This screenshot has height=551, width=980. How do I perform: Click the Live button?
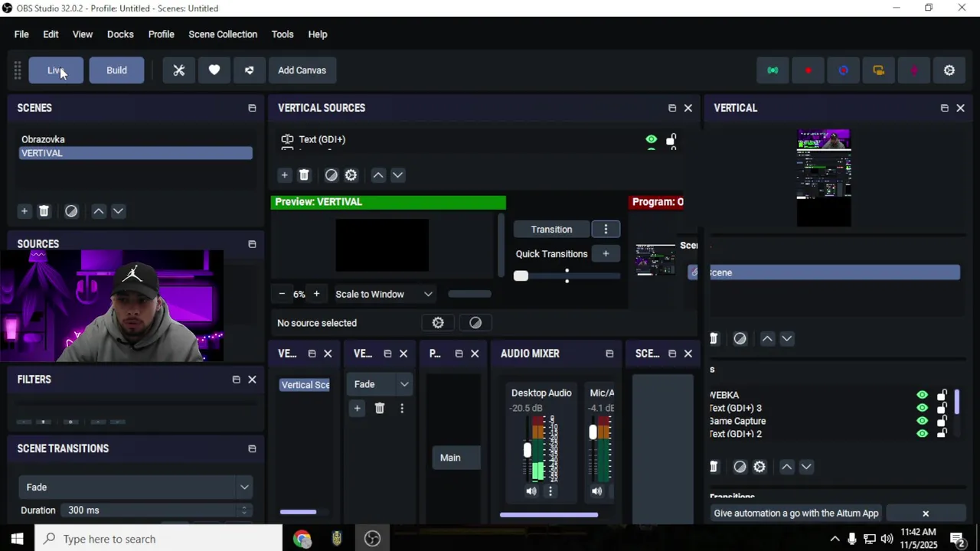pyautogui.click(x=56, y=70)
